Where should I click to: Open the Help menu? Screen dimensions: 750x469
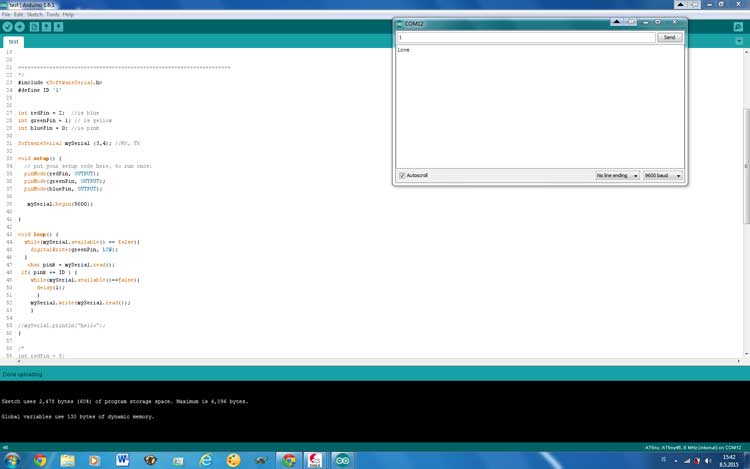tap(68, 15)
